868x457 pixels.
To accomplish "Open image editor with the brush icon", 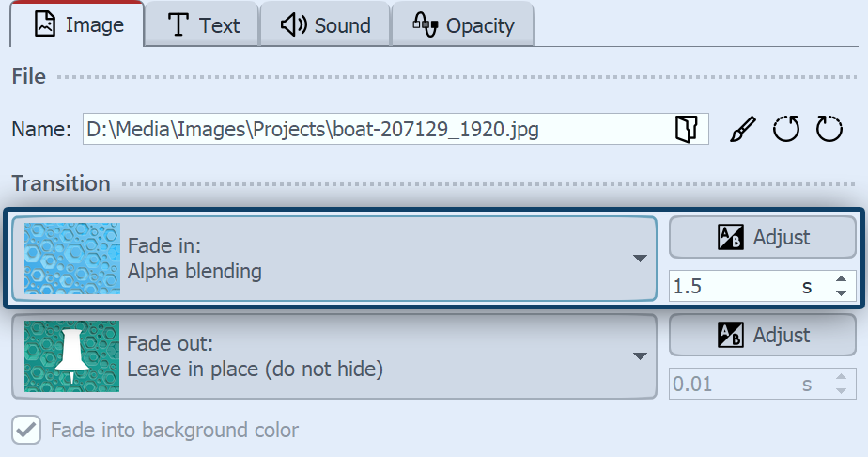I will point(742,129).
